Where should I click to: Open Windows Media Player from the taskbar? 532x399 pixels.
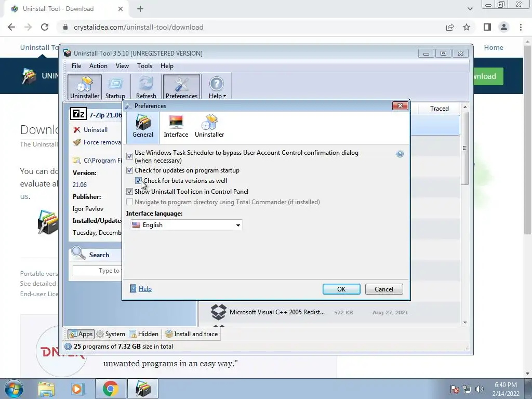tap(77, 389)
